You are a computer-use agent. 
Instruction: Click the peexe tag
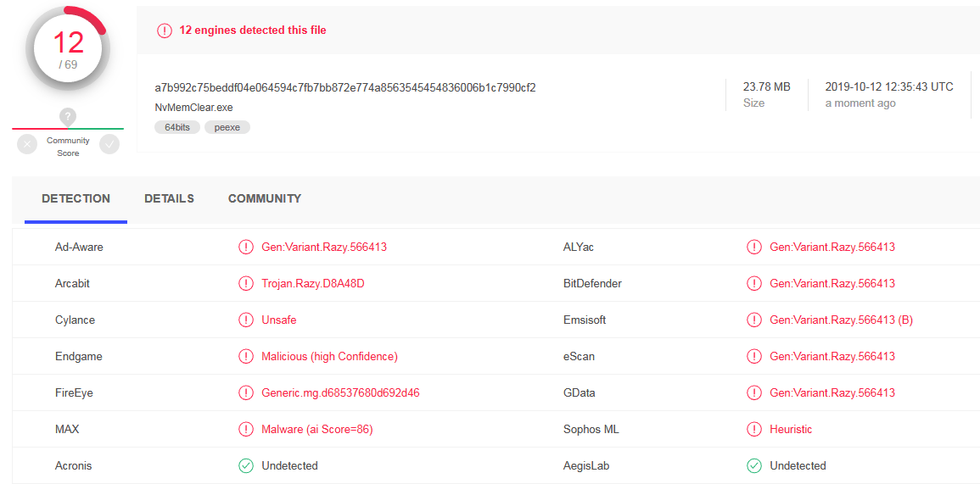point(227,127)
